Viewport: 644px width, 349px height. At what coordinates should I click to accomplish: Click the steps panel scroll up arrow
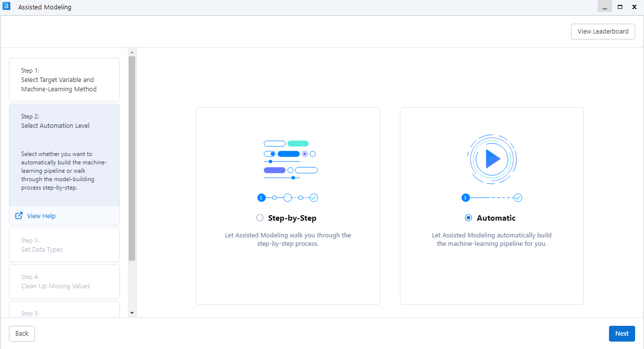(132, 52)
